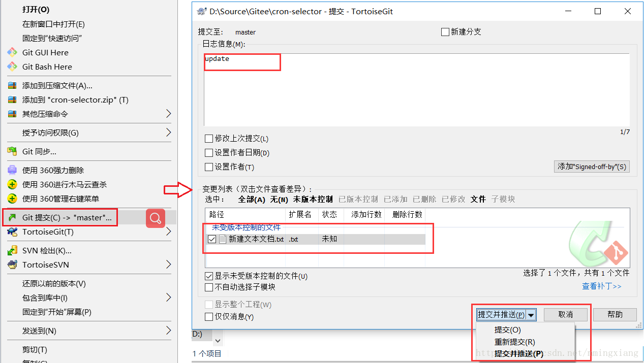644x363 pixels.
Task: Click the Git 同步 sync icon
Action: click(x=12, y=151)
